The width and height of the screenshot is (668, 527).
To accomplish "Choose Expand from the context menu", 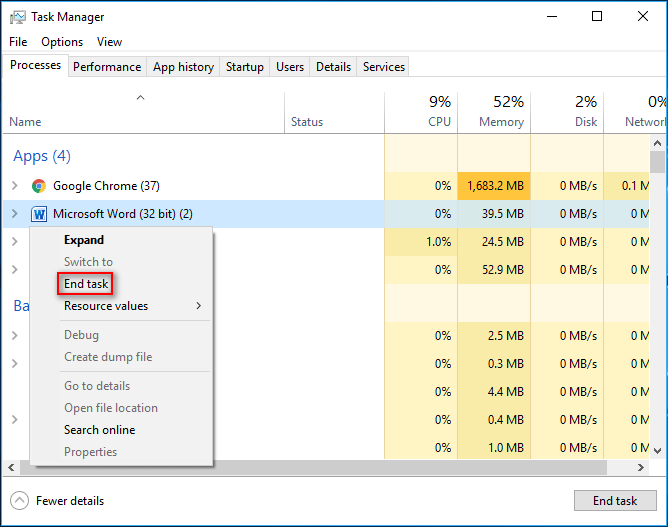I will [x=84, y=240].
